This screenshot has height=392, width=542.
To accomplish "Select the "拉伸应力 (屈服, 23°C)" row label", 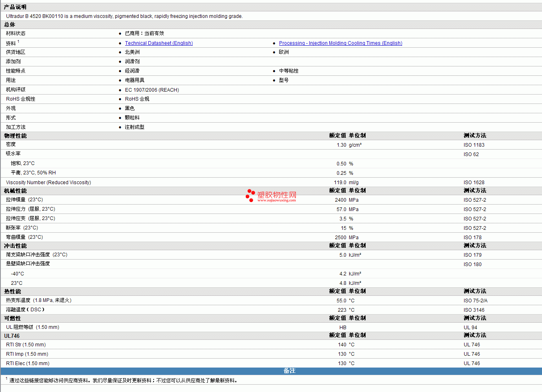I will point(31,209).
